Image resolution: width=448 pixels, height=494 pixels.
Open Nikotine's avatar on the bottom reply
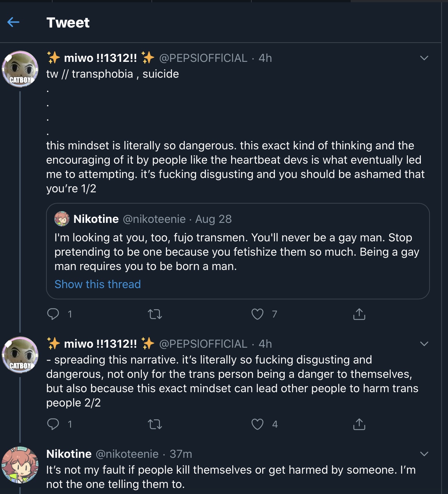(x=20, y=465)
